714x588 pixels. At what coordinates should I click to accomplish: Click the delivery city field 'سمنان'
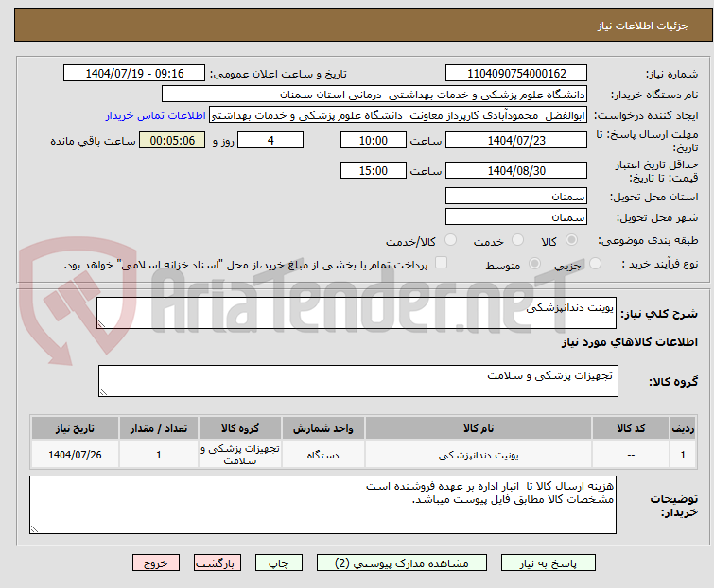[x=516, y=216]
